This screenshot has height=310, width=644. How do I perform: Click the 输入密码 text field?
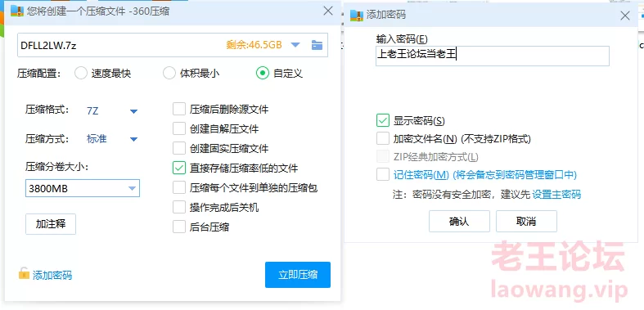[x=493, y=56]
